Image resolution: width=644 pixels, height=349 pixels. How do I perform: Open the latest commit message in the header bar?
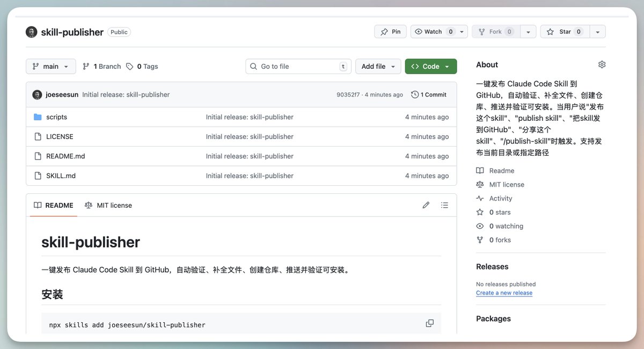click(126, 94)
